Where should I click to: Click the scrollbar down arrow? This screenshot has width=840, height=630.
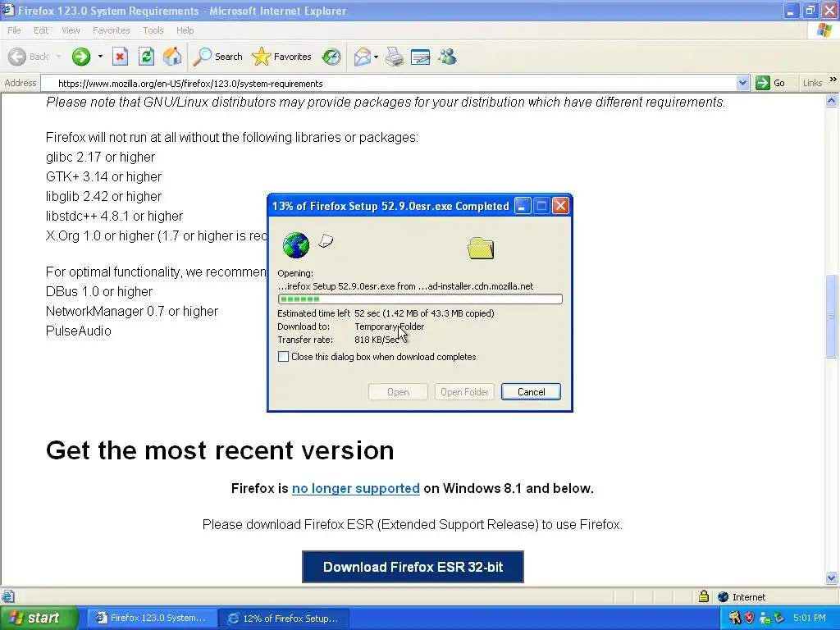(x=832, y=577)
